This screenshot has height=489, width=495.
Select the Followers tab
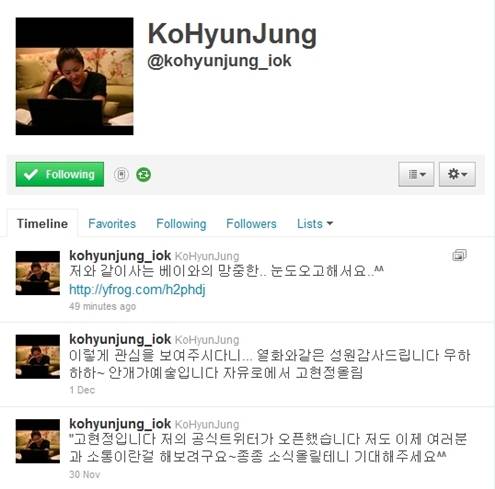[251, 224]
